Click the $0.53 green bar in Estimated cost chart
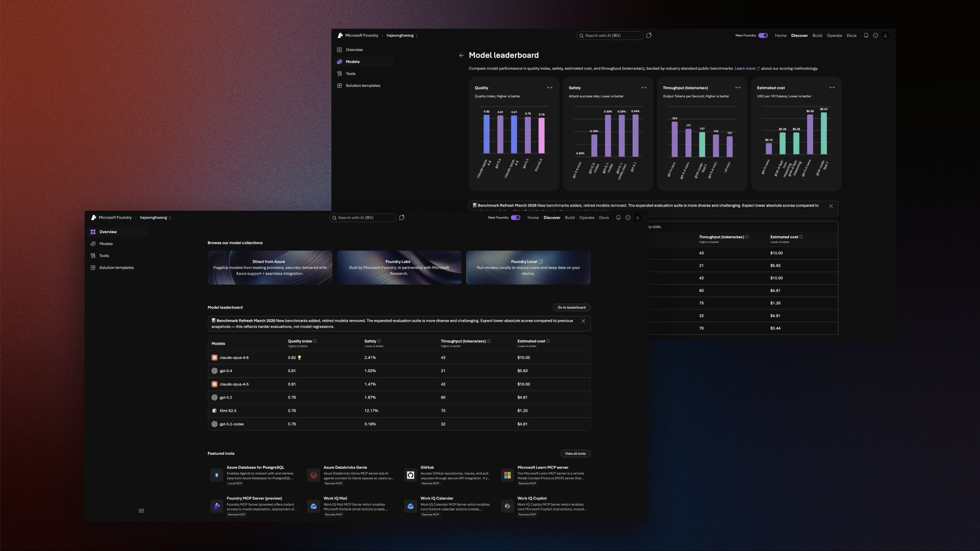 click(x=824, y=133)
